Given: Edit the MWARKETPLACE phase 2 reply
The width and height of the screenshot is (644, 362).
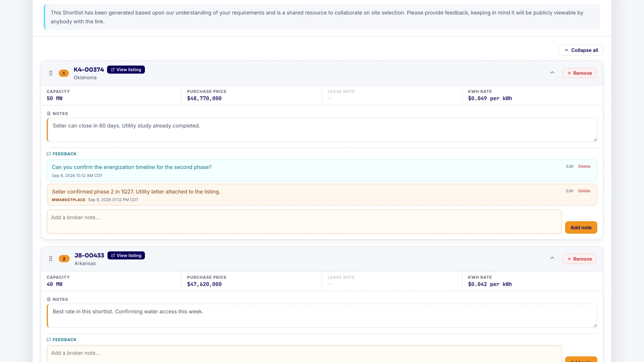Looking at the screenshot, I should click(x=570, y=191).
